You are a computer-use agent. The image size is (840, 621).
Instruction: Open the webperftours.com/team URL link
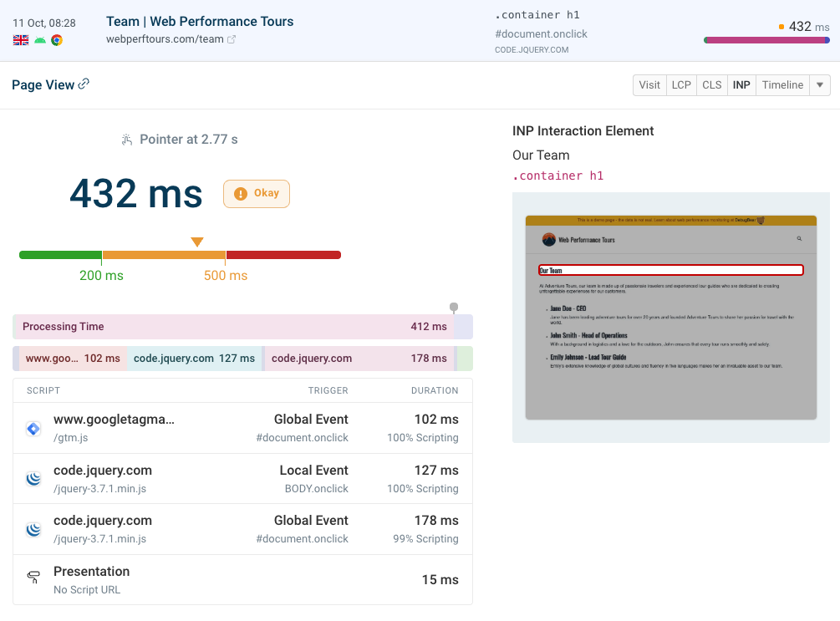[x=165, y=39]
